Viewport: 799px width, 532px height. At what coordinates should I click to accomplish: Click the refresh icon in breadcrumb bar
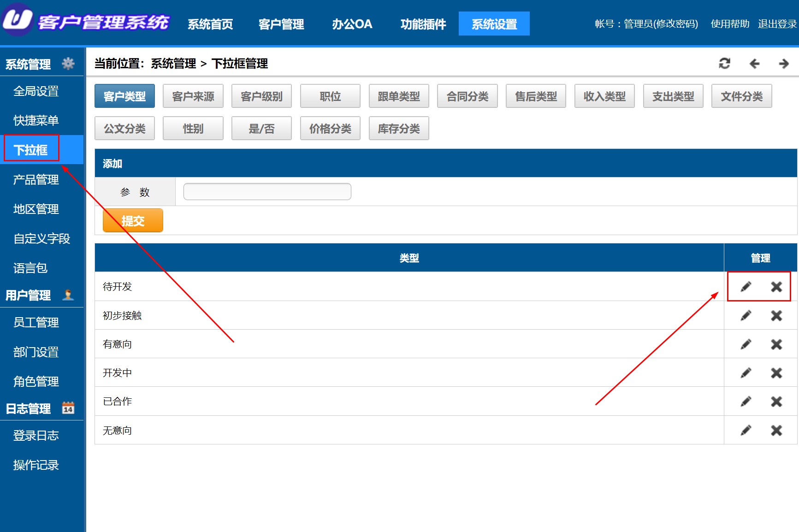click(x=724, y=63)
